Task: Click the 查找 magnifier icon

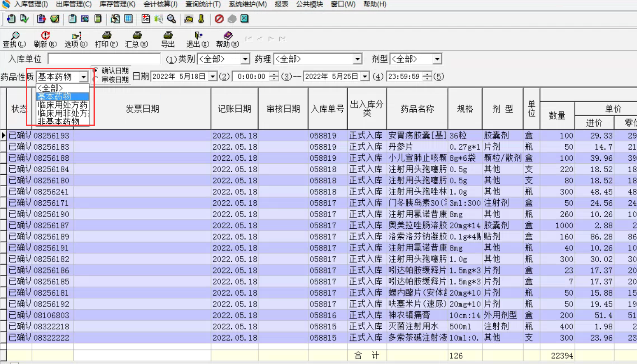Action: (14, 36)
